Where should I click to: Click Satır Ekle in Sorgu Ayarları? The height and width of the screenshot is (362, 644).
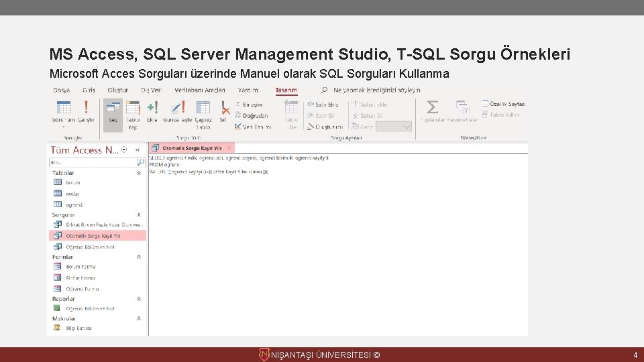tap(323, 105)
